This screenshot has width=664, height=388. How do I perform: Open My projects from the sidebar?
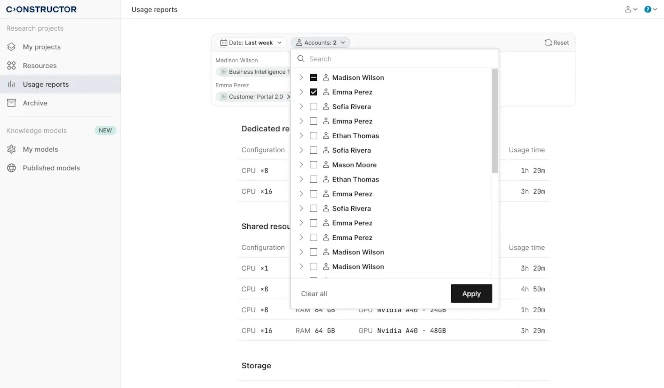tap(42, 47)
